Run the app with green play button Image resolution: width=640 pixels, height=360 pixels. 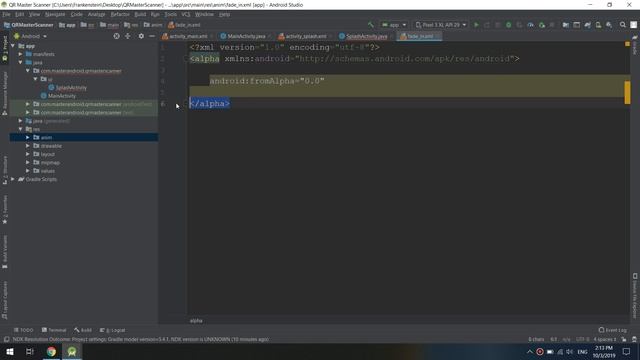(x=476, y=25)
